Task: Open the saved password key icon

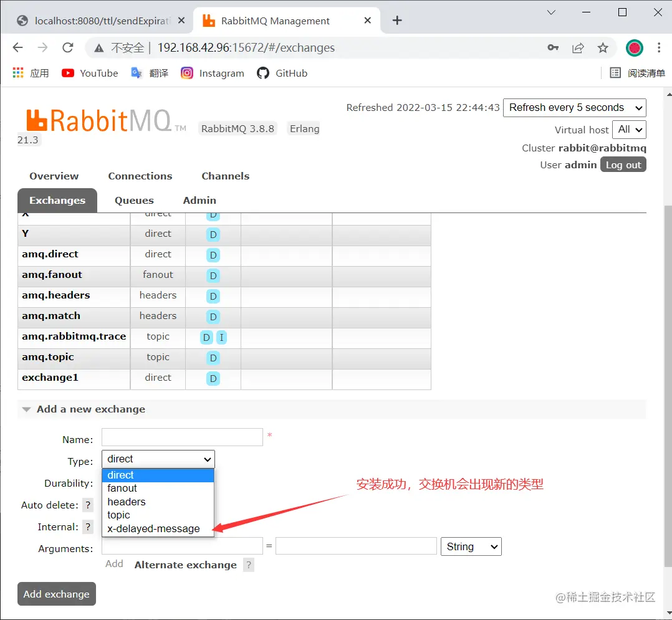Action: (553, 47)
